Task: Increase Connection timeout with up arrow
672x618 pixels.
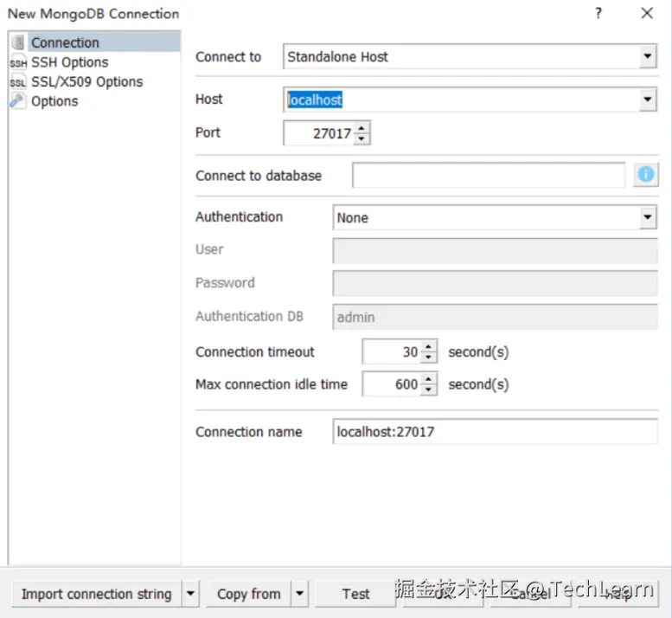Action: [x=429, y=346]
